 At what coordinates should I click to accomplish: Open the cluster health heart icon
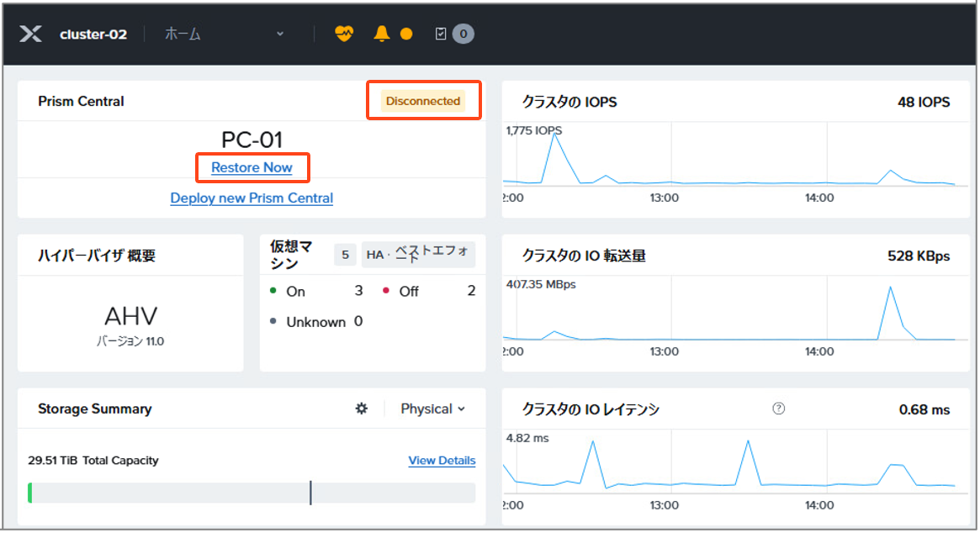(344, 34)
